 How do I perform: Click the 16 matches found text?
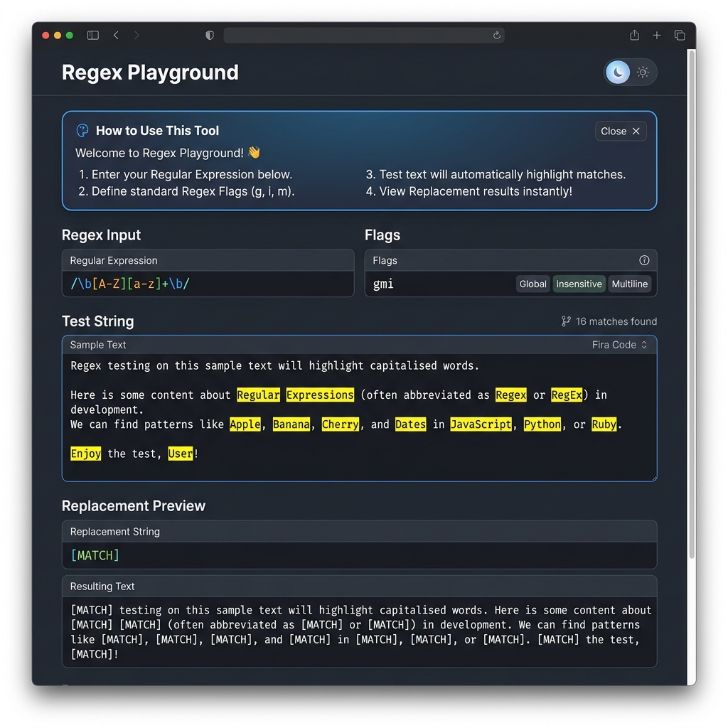click(x=616, y=321)
